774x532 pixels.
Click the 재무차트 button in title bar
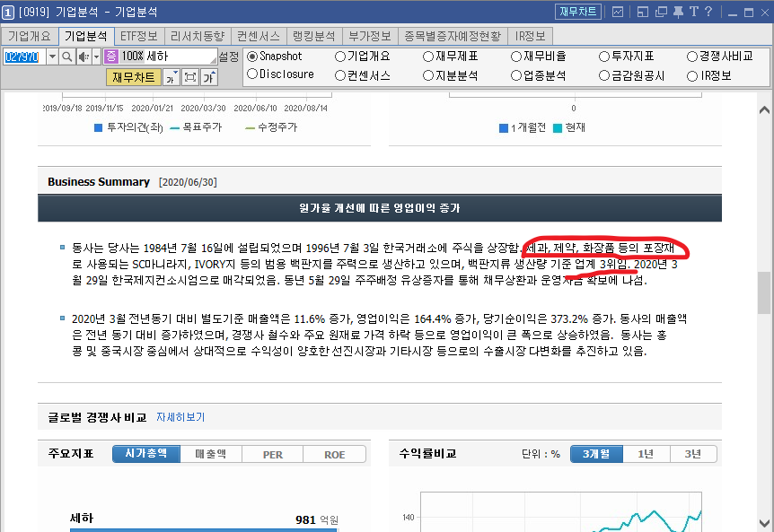[x=578, y=12]
